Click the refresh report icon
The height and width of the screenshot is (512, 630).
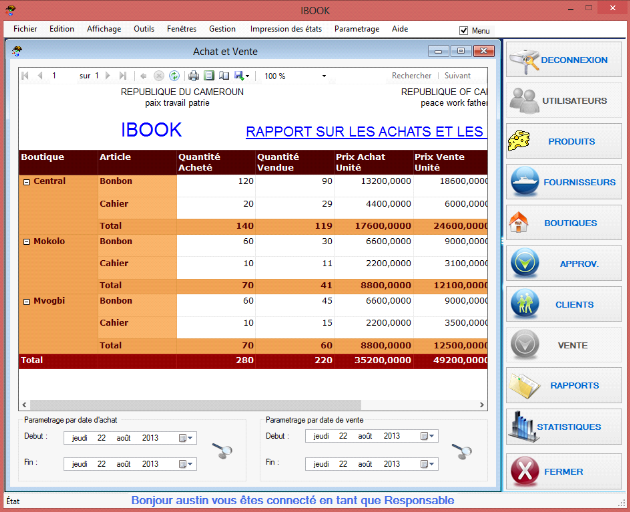pos(174,76)
